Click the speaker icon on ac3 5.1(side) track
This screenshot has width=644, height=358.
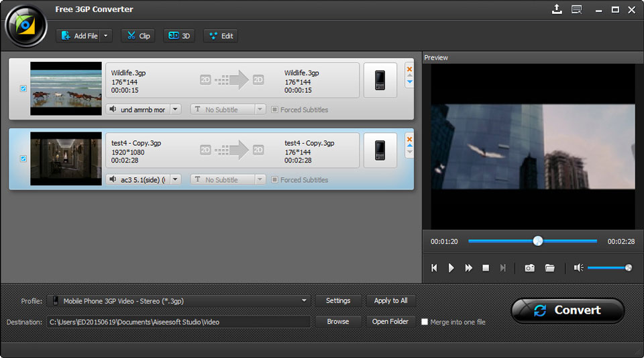tap(113, 179)
